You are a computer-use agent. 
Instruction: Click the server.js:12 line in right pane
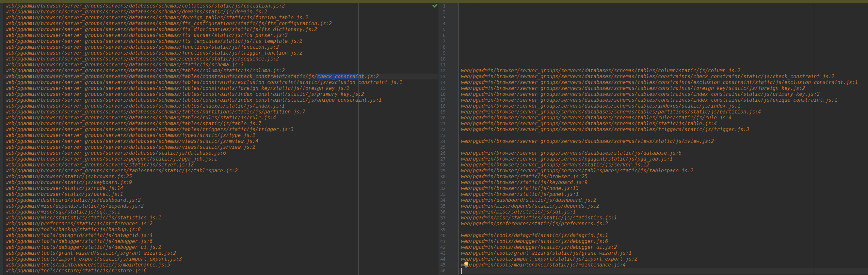pos(555,165)
